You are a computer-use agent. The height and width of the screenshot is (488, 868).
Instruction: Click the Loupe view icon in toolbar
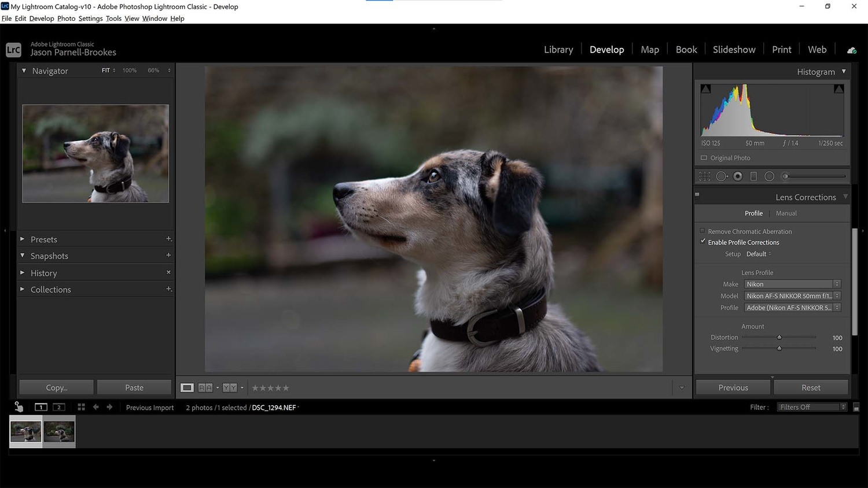click(187, 388)
